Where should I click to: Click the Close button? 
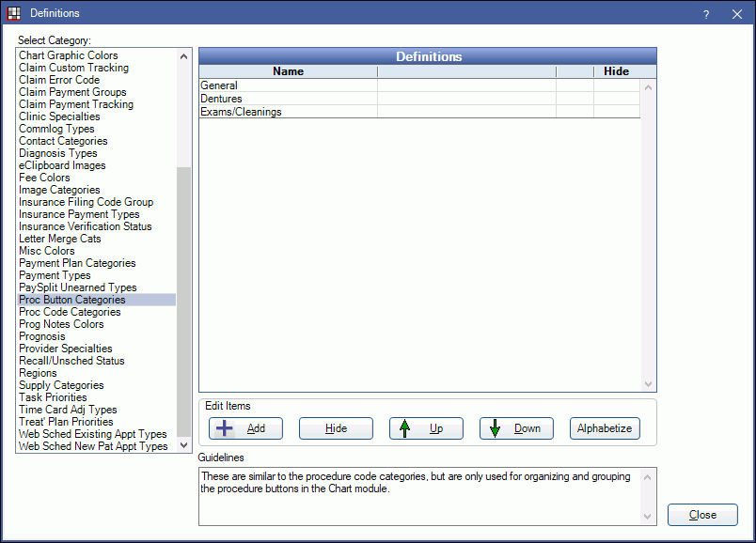click(702, 515)
